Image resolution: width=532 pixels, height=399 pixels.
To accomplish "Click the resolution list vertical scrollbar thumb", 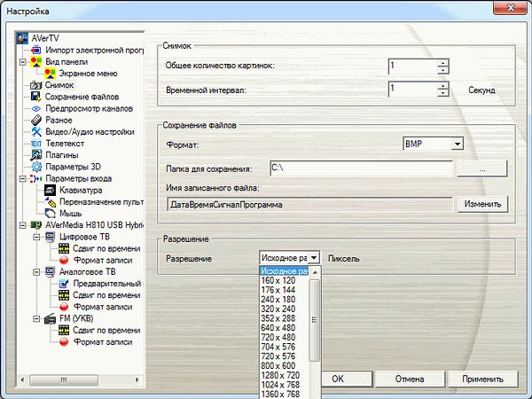I will click(315, 320).
